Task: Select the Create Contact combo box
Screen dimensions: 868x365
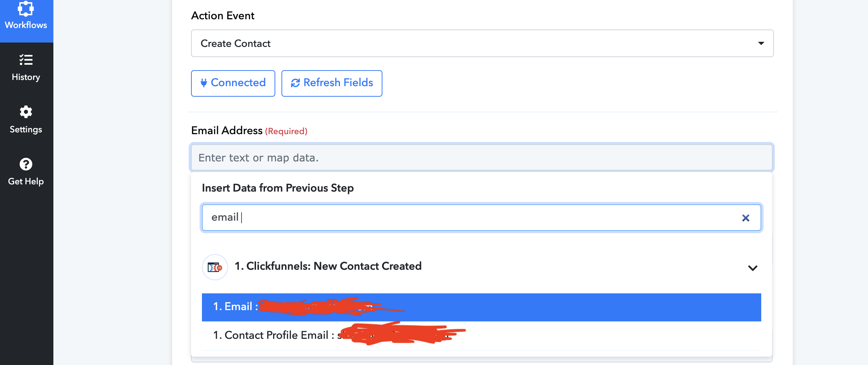Action: coord(482,43)
